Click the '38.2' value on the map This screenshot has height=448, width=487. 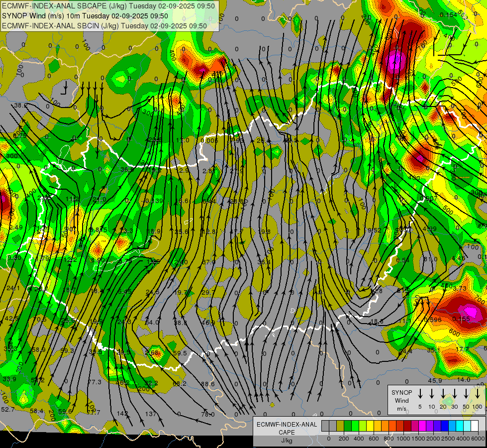[20, 106]
